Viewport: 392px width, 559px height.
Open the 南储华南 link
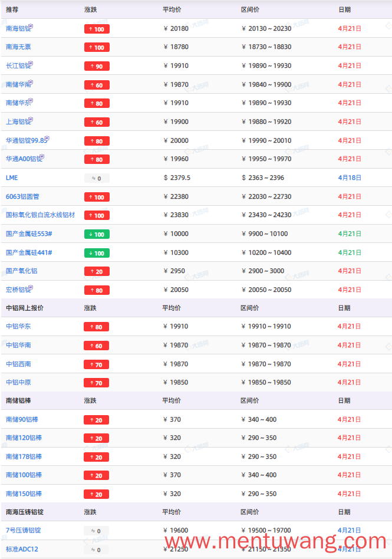tap(18, 84)
